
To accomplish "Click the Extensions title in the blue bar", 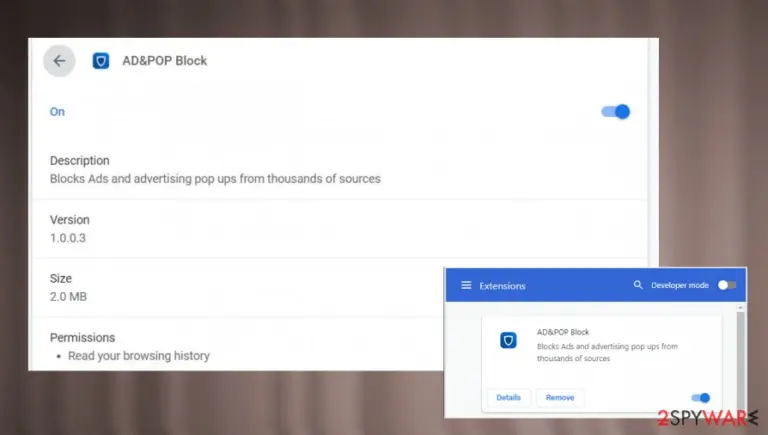I will (x=502, y=286).
